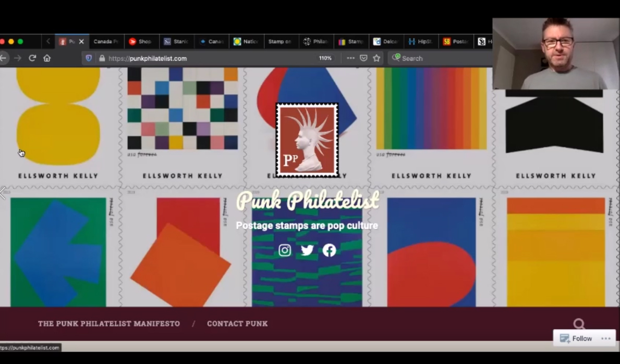The image size is (620, 364).
Task: Go to the browser home page
Action: point(47,58)
